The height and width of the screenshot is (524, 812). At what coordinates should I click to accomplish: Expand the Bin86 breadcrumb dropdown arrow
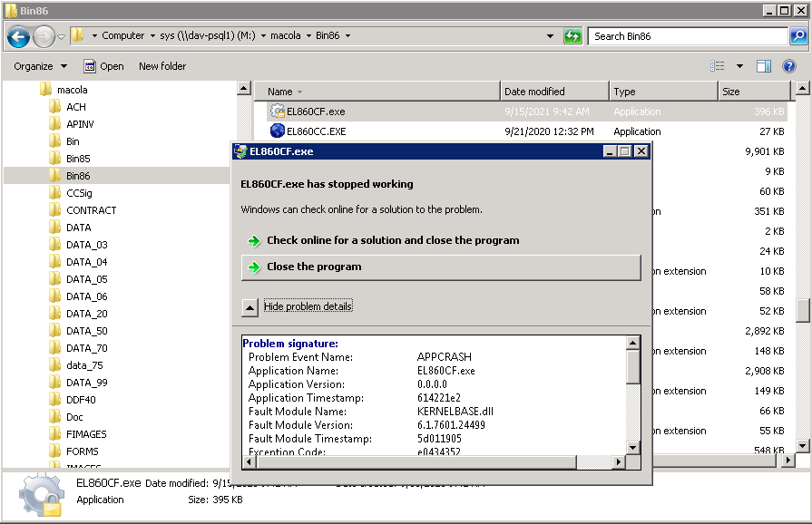pyautogui.click(x=348, y=35)
